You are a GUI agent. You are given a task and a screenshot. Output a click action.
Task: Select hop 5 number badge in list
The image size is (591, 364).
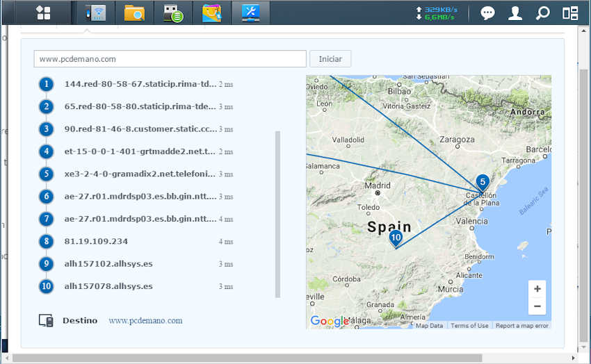tap(47, 174)
